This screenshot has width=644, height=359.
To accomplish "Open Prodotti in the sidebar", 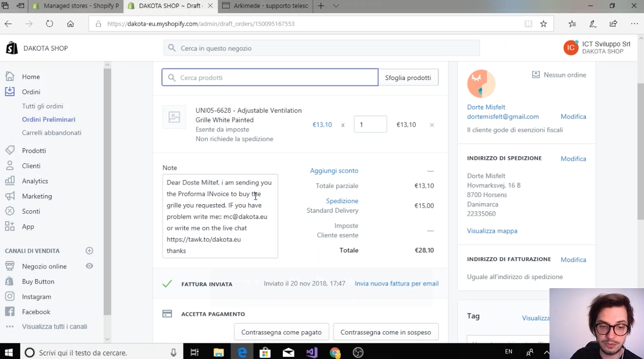I will (x=34, y=151).
